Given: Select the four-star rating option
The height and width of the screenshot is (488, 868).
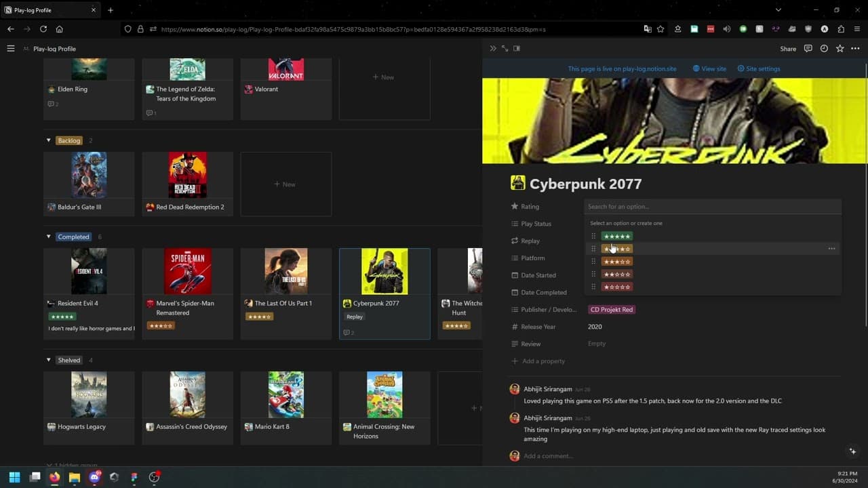Looking at the screenshot, I should coord(617,249).
